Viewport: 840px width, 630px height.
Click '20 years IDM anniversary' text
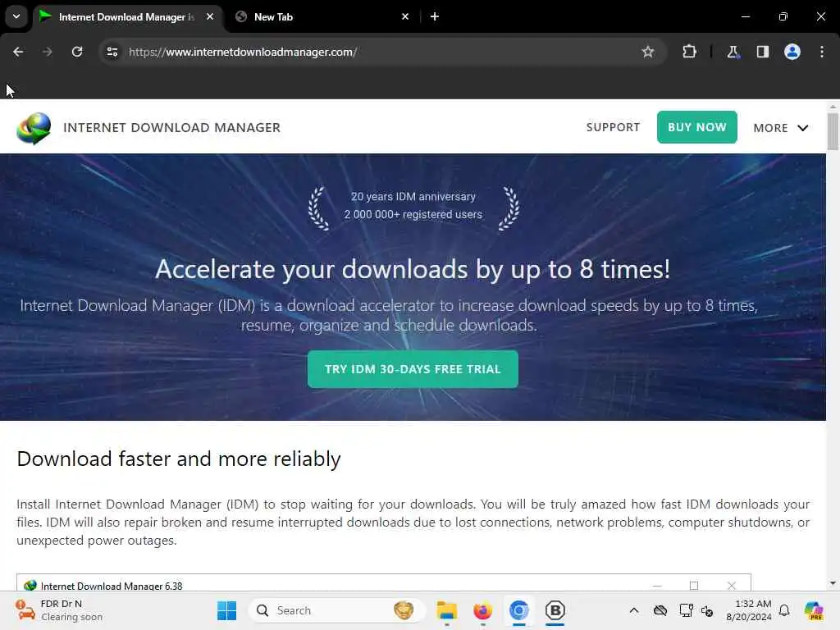[413, 197]
